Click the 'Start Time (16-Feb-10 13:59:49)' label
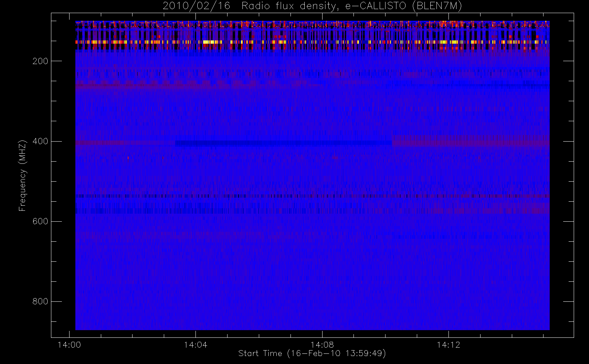Viewport: 589px width, 364px height. 312,353
